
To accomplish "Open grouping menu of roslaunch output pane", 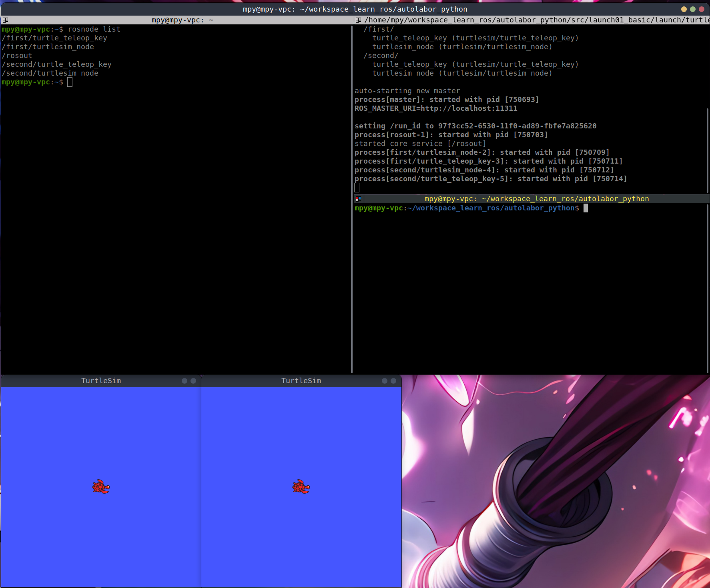I will 358,20.
